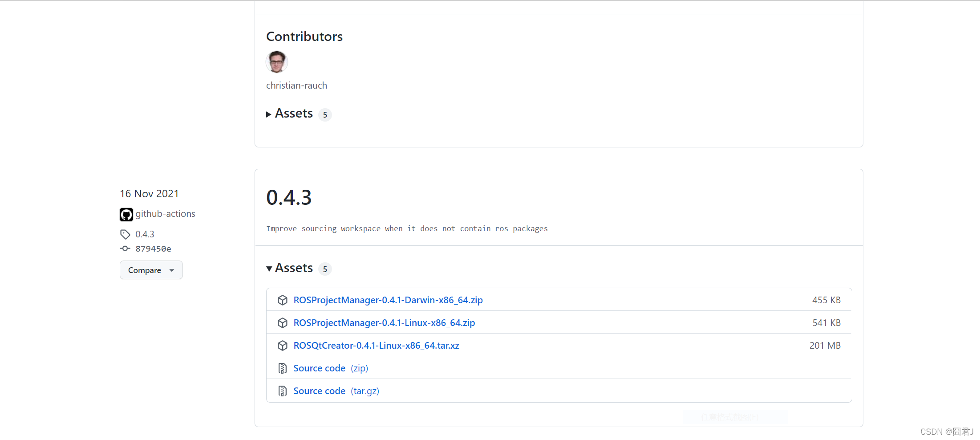This screenshot has width=980, height=440.
Task: Download ROSProjectManager Linux x86_64 zip
Action: [x=384, y=323]
